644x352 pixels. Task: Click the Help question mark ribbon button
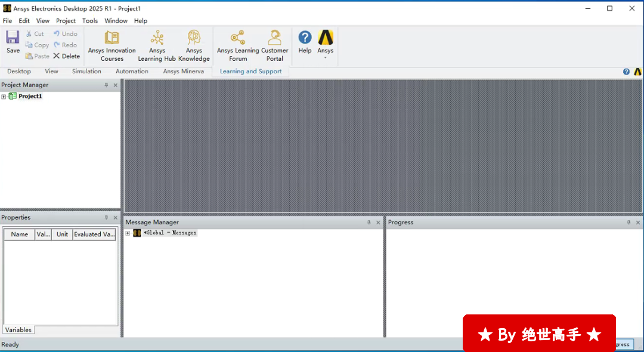(x=305, y=42)
